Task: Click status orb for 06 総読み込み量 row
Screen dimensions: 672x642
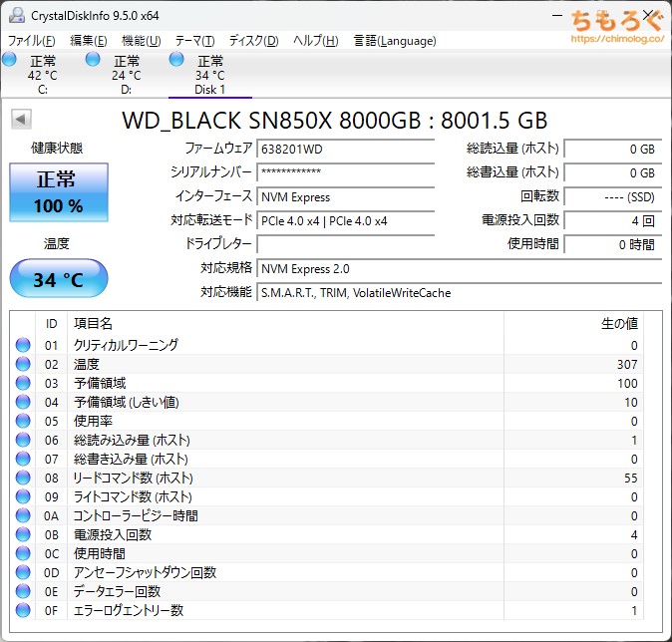Action: point(23,440)
